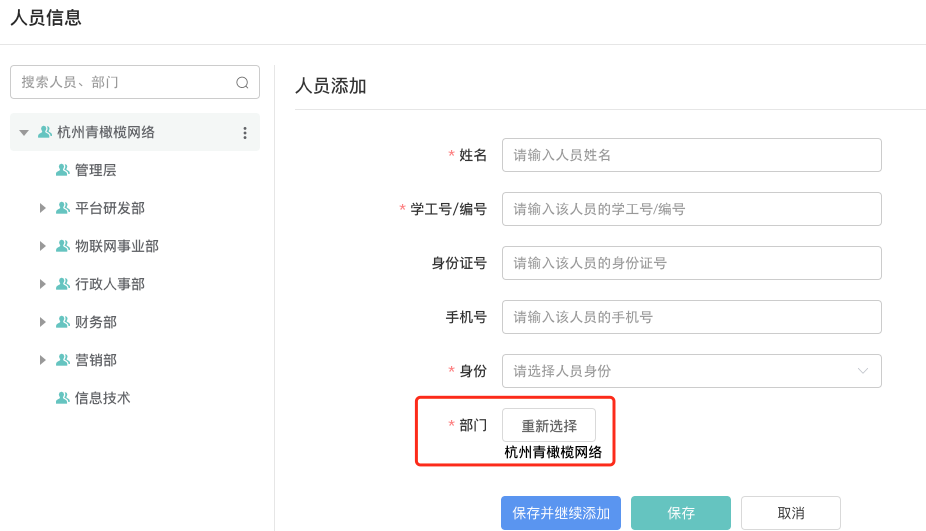Select 营销部 in the tree

coord(96,360)
